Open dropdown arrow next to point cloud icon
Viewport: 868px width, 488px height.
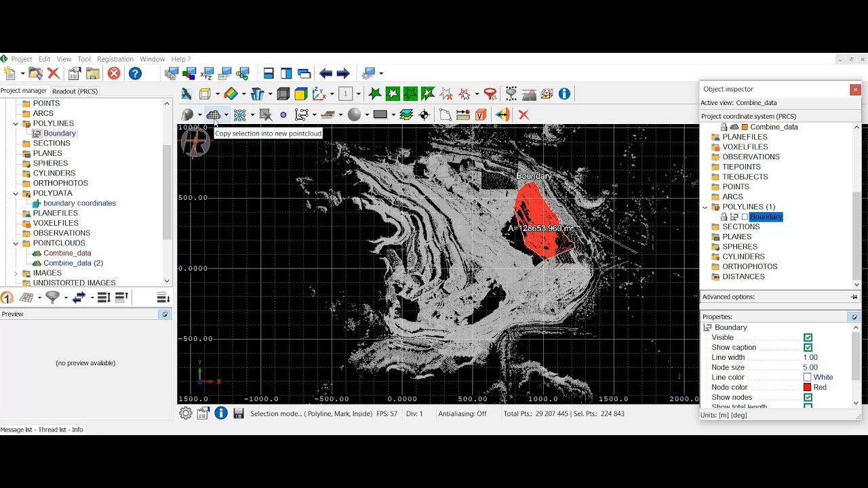[x=226, y=115]
